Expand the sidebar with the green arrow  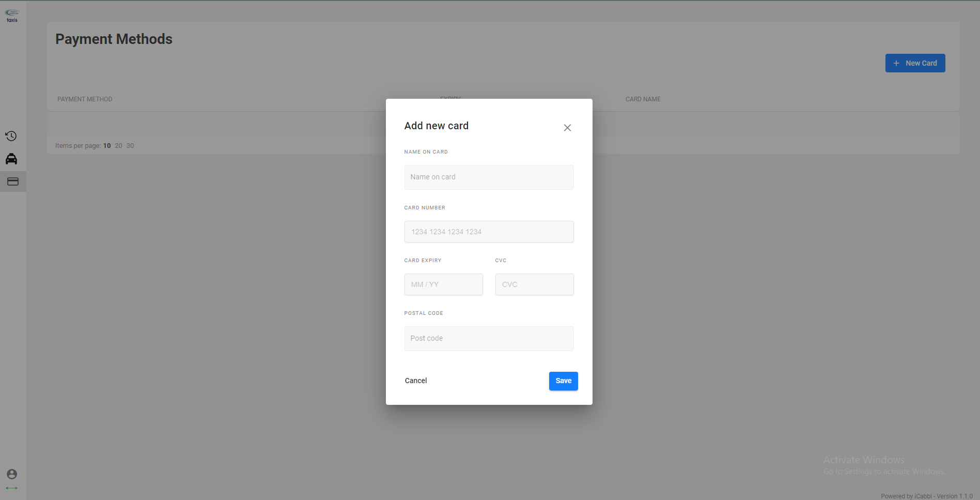pyautogui.click(x=12, y=488)
